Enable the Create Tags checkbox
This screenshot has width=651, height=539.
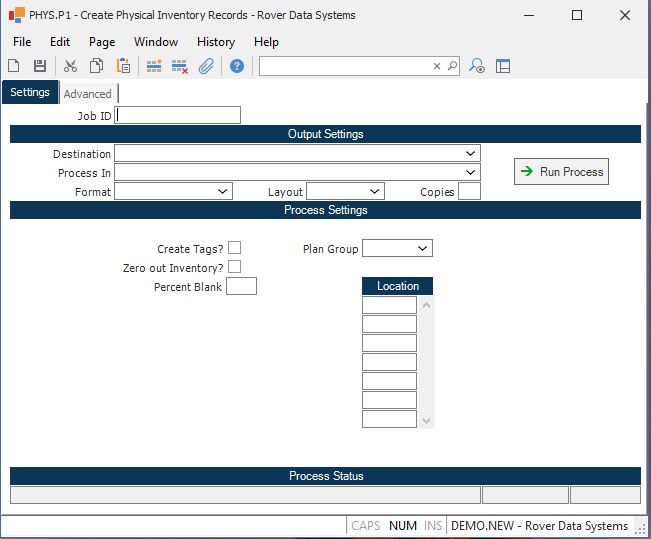tap(234, 248)
